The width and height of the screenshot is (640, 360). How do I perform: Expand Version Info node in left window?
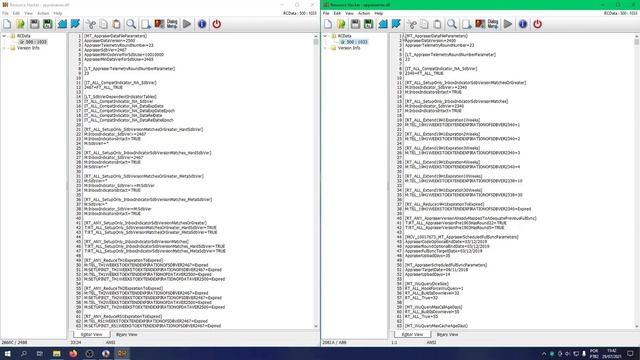(4, 48)
